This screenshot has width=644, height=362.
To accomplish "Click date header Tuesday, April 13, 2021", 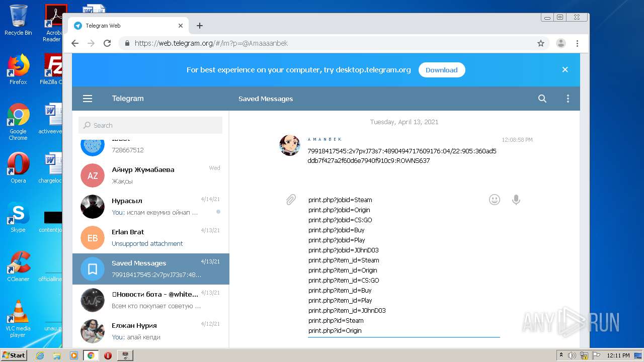I will (x=404, y=122).
